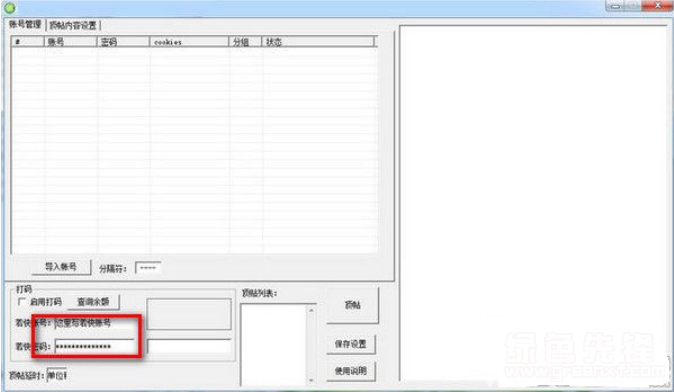Click the 分组 column header
Image resolution: width=674 pixels, height=392 pixels.
click(x=245, y=42)
